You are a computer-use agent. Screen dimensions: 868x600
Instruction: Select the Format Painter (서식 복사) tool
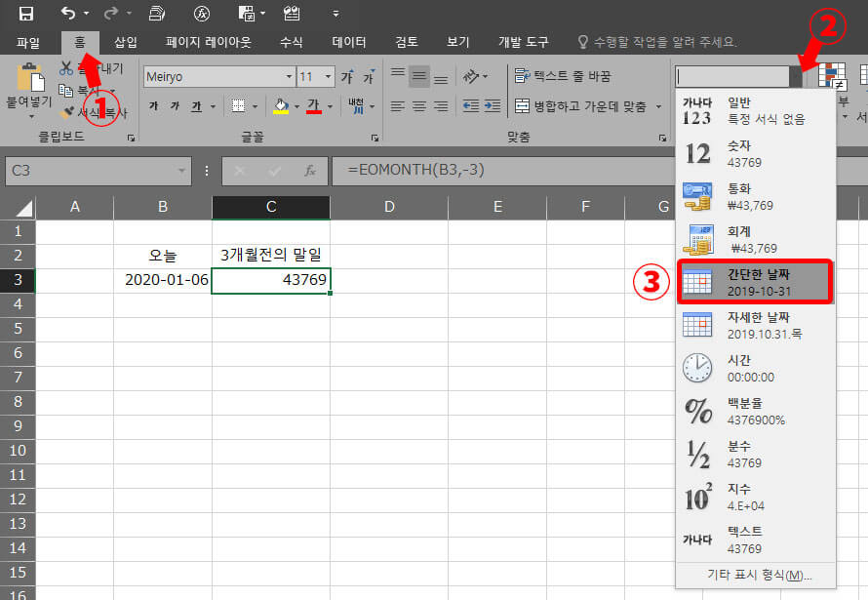(100, 111)
